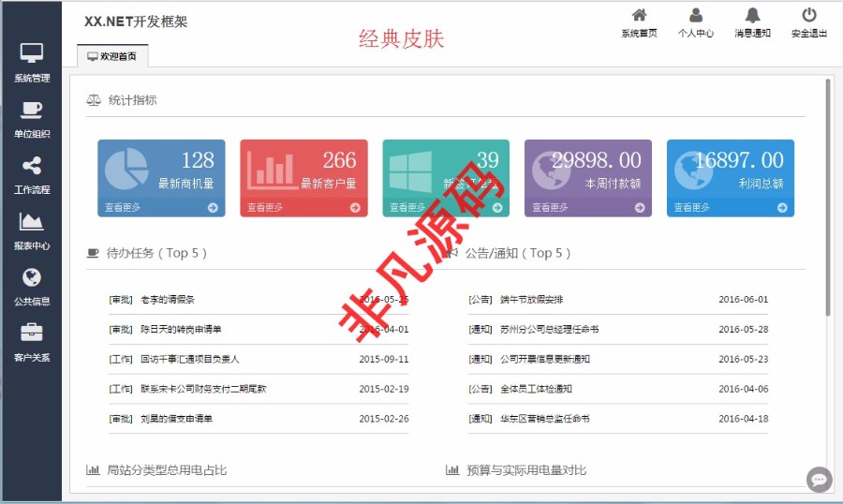Open notice 公司开票信息更新通知
The height and width of the screenshot is (504, 843).
point(545,360)
